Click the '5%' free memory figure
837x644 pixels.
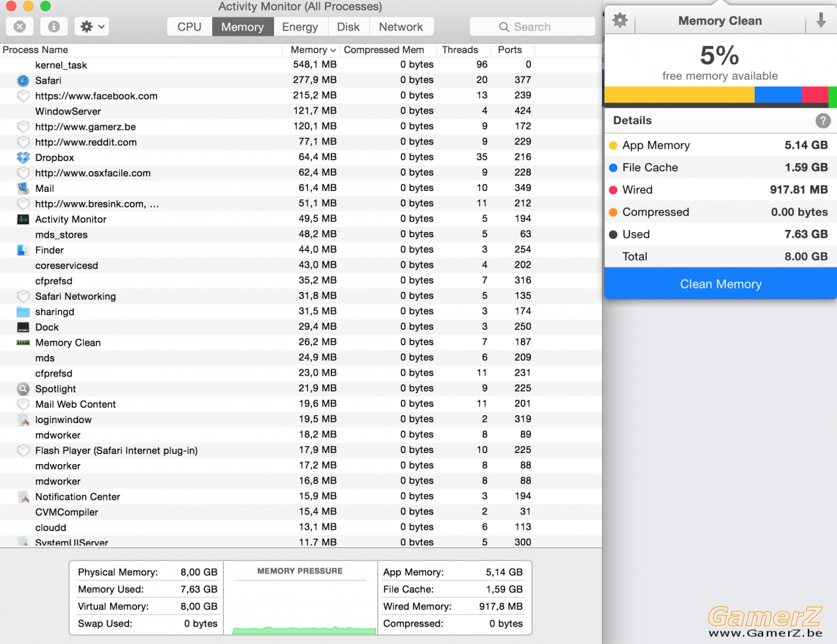[x=720, y=56]
